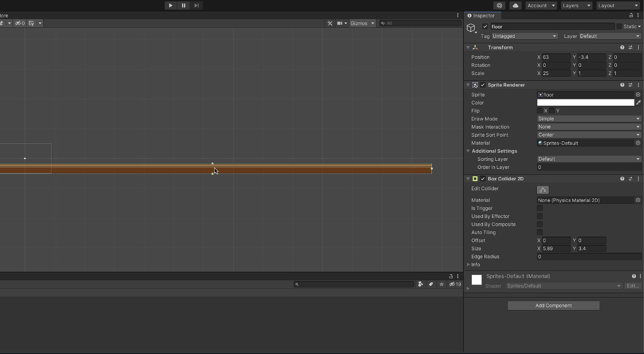
Task: Pick color with the eyedropper
Action: click(638, 103)
